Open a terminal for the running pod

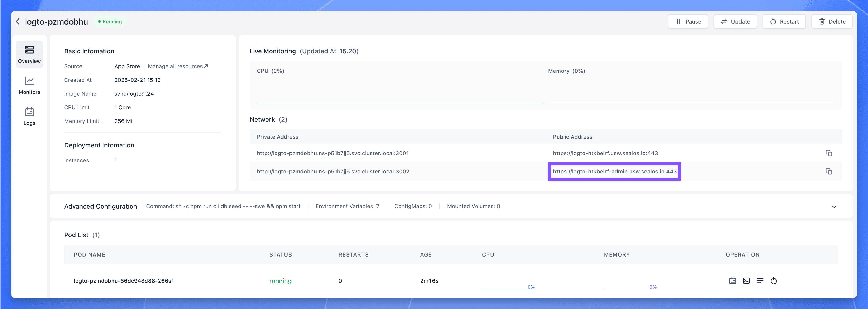click(x=746, y=281)
